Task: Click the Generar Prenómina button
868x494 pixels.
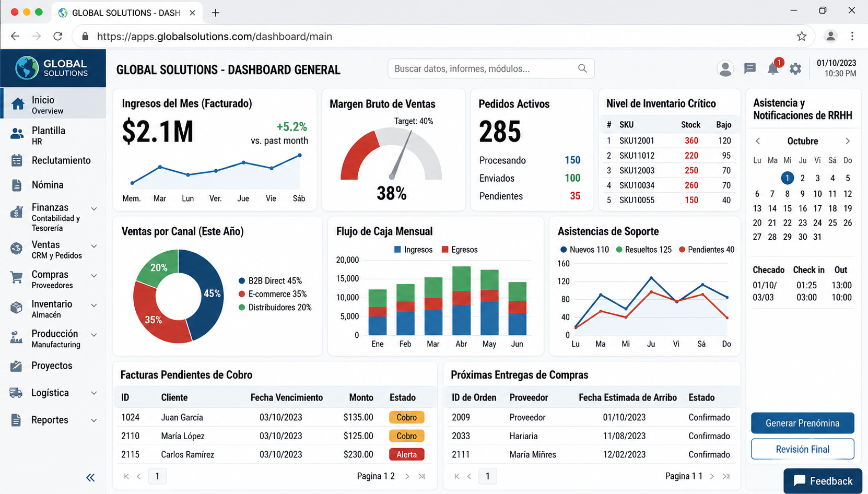Action: point(803,423)
